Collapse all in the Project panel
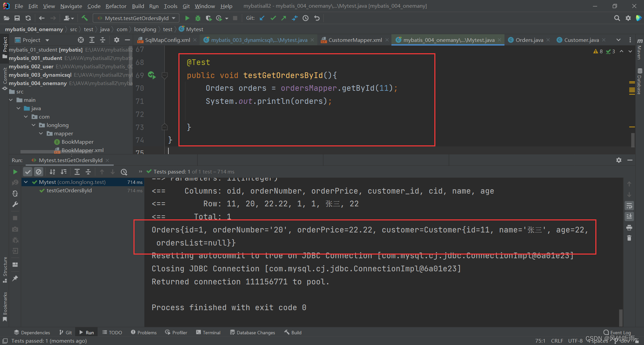This screenshot has width=644, height=345. (103, 40)
